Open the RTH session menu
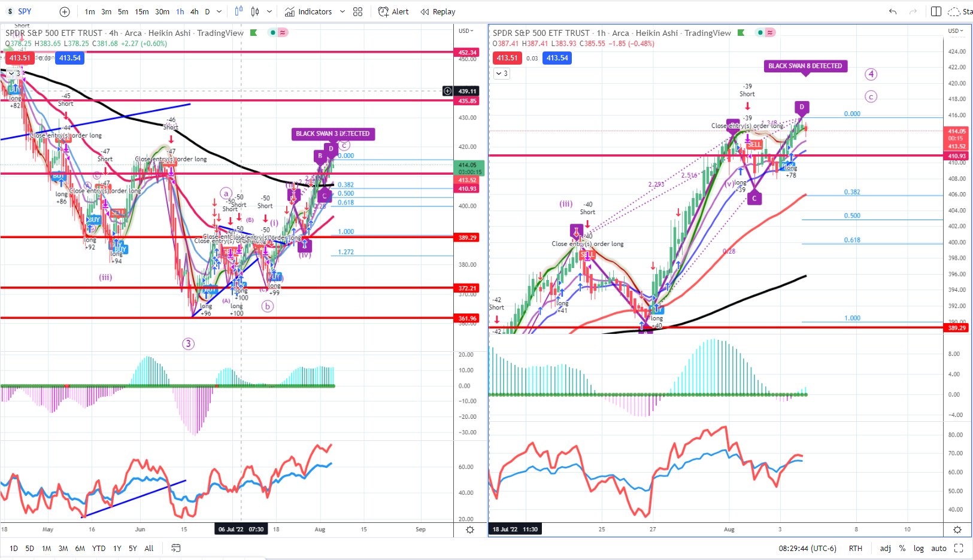Screen dimensions: 973x560 pos(855,548)
